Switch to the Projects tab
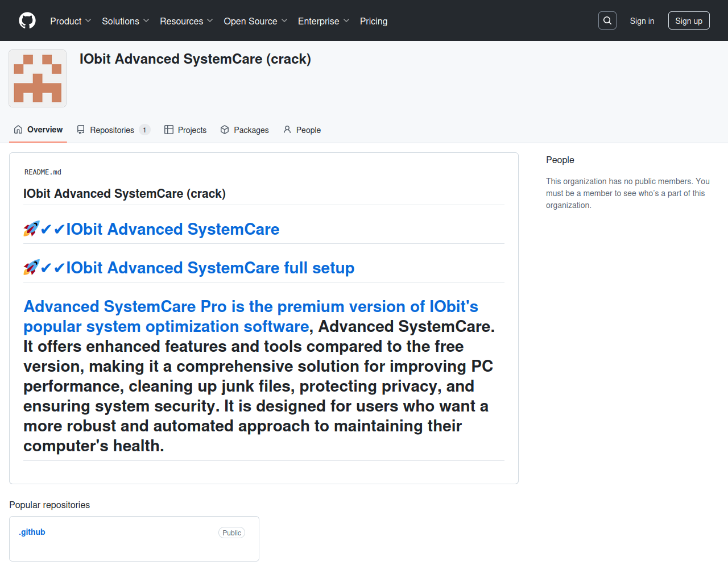Viewport: 728px width, 582px height. 185,130
